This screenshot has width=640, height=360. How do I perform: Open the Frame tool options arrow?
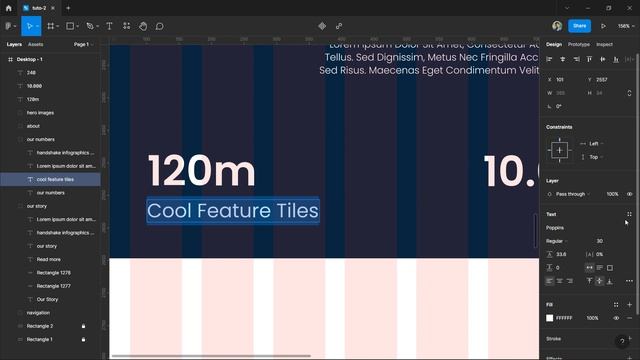coord(58,26)
